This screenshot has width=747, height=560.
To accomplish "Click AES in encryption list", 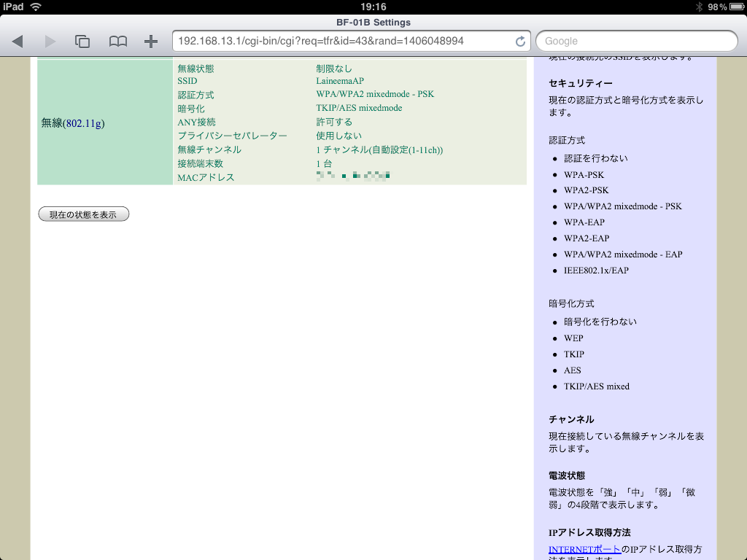I will click(x=572, y=370).
